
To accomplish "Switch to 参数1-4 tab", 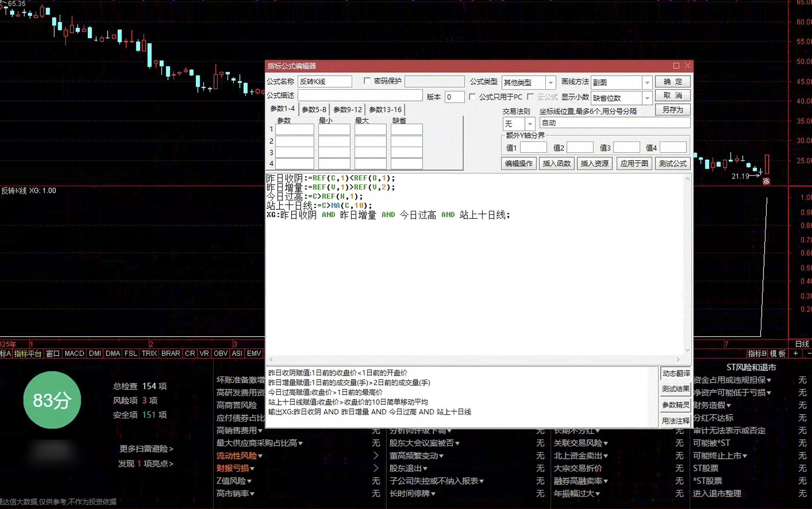I will (x=282, y=109).
